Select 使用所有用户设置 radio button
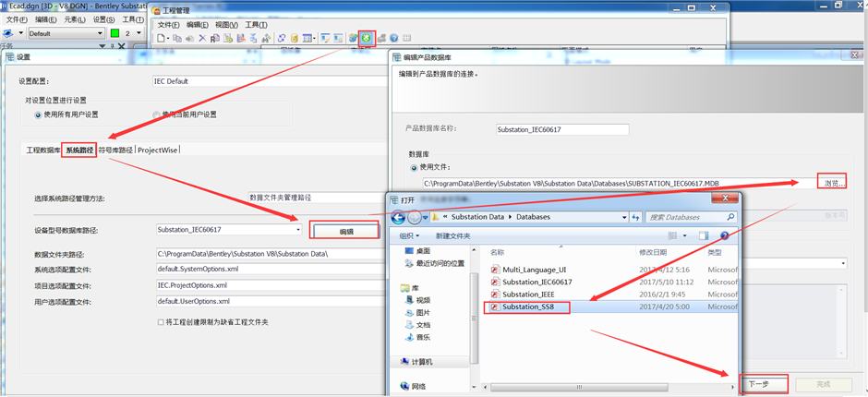Viewport: 868px width, 397px height. point(38,115)
